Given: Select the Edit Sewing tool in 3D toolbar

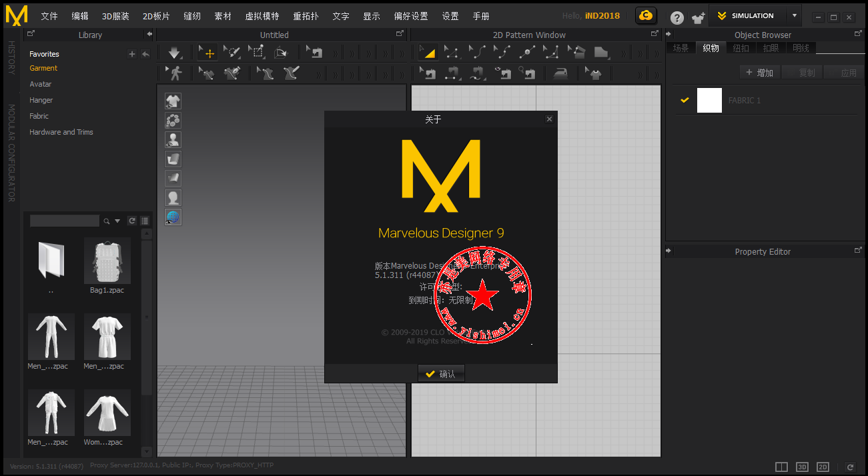Looking at the screenshot, I should coord(314,53).
